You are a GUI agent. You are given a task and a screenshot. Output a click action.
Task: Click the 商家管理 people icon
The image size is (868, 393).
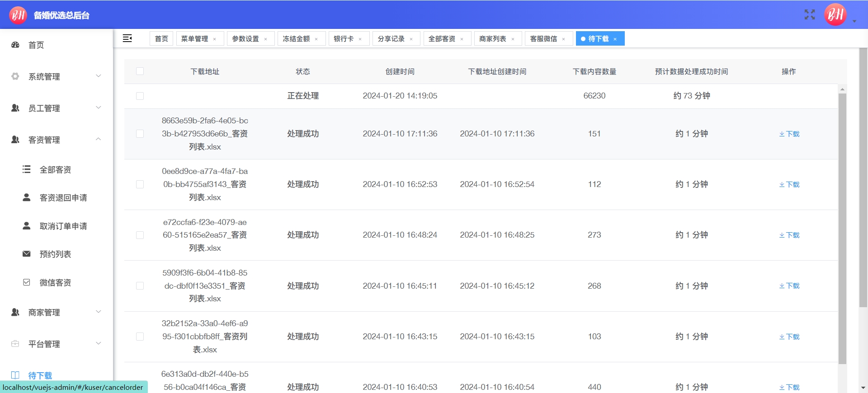point(15,312)
